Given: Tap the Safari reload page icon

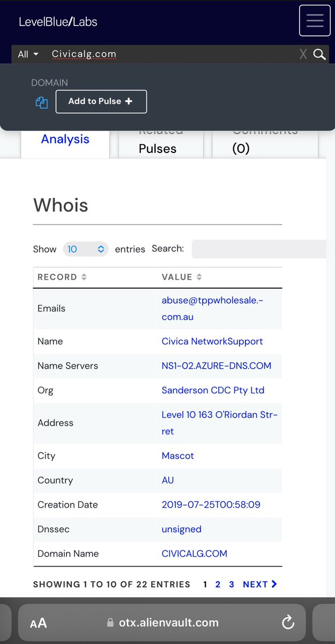Looking at the screenshot, I should click(288, 623).
